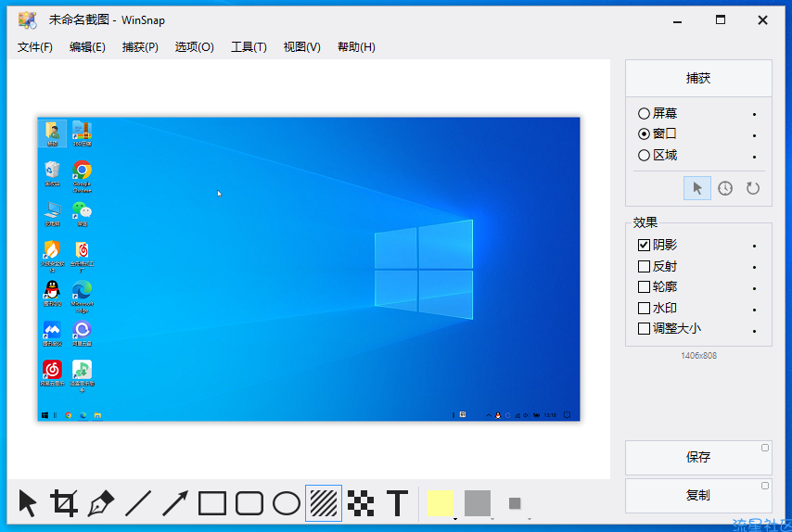Select the arrow pointer selection tool
792x532 pixels.
(x=28, y=502)
